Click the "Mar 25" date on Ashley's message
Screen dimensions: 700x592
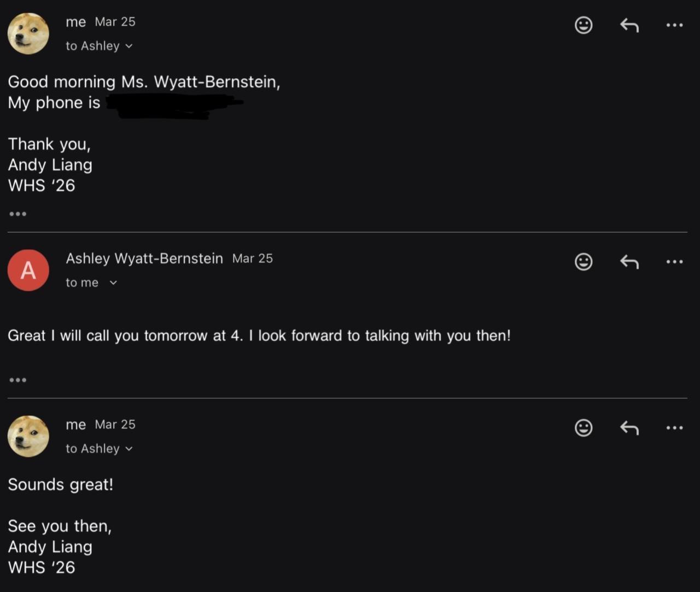coord(252,258)
